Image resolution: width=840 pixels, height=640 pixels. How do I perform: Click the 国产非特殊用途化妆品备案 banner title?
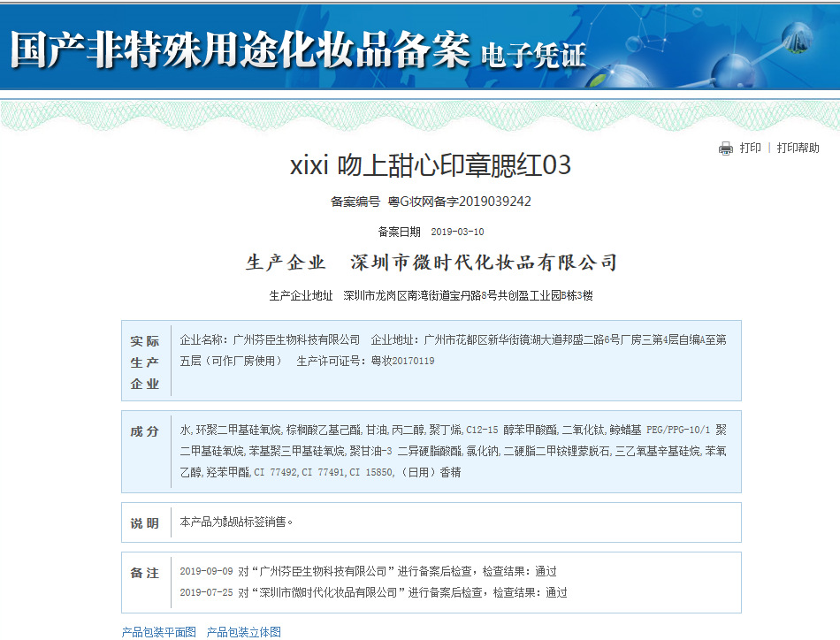(x=240, y=51)
